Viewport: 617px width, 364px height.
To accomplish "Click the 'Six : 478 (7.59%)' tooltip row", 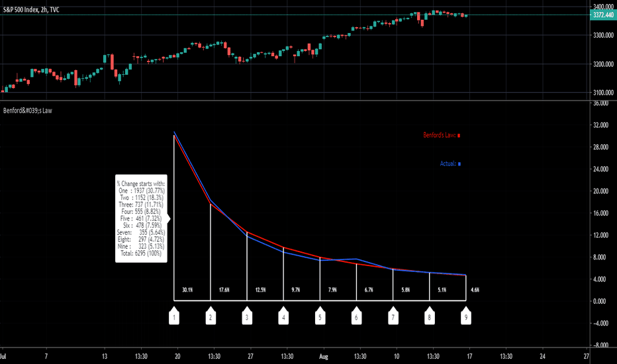I will (142, 226).
